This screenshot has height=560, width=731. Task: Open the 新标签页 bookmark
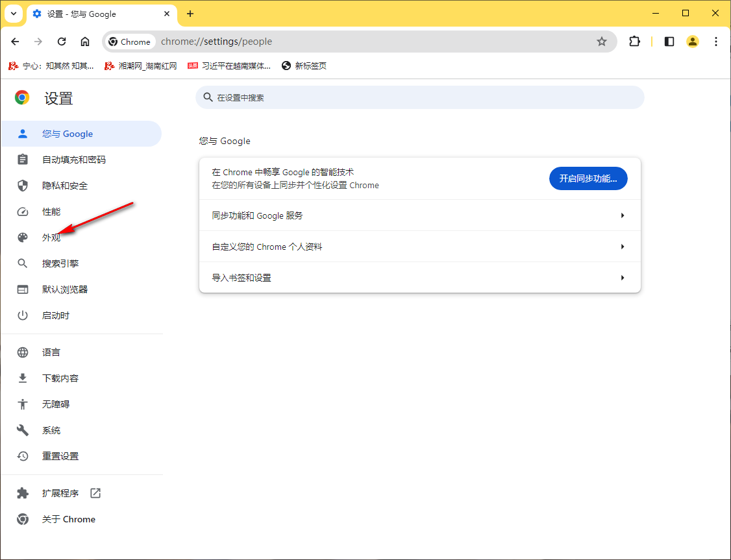[304, 66]
